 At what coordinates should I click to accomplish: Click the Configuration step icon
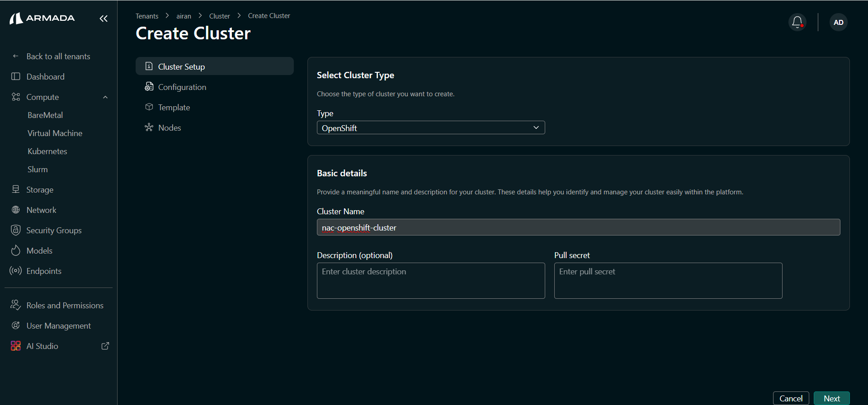(x=149, y=86)
